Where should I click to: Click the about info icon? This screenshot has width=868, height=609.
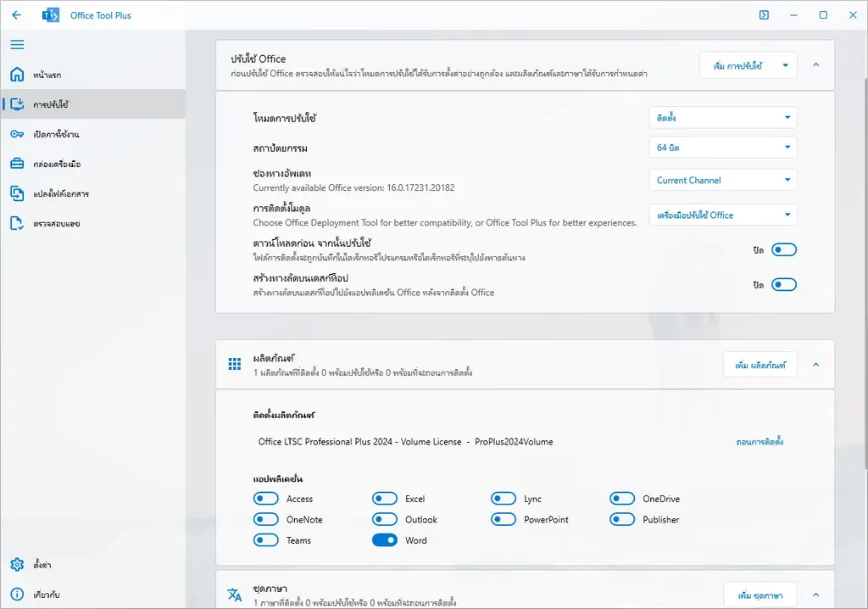click(17, 594)
